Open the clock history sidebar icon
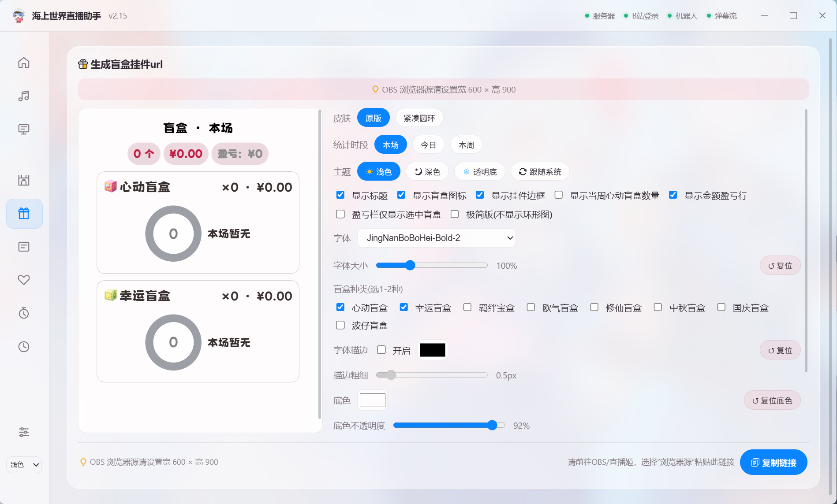 [x=24, y=347]
